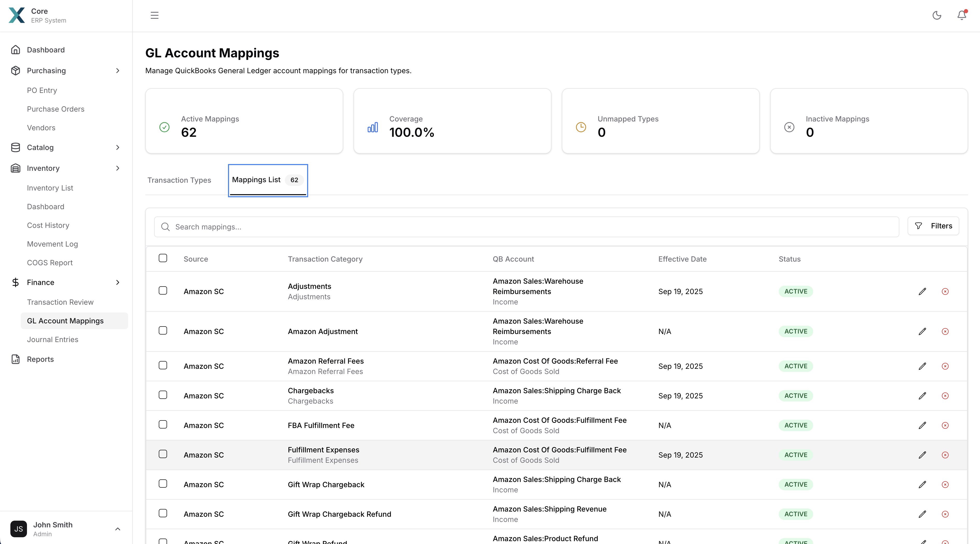Check the select-all checkbox in table header
The height and width of the screenshot is (544, 980).
click(163, 258)
